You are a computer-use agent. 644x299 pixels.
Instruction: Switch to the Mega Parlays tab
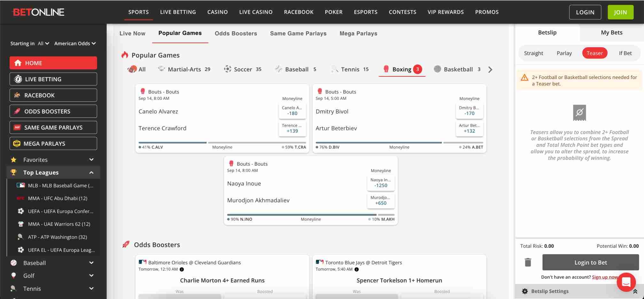358,33
